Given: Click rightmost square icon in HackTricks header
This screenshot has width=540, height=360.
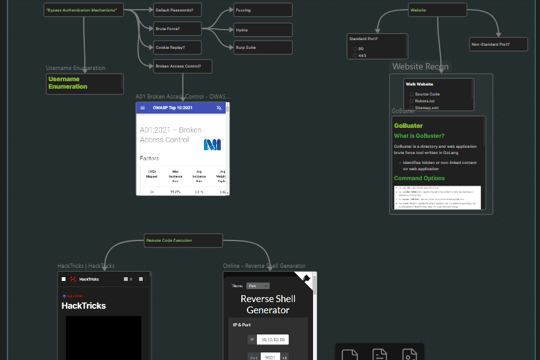Looking at the screenshot, I should pos(141,279).
